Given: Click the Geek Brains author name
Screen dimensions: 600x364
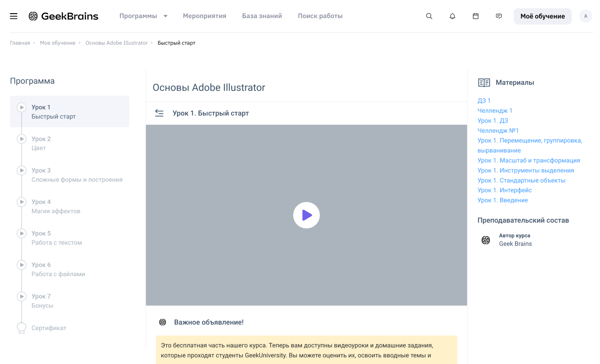Looking at the screenshot, I should (x=515, y=244).
